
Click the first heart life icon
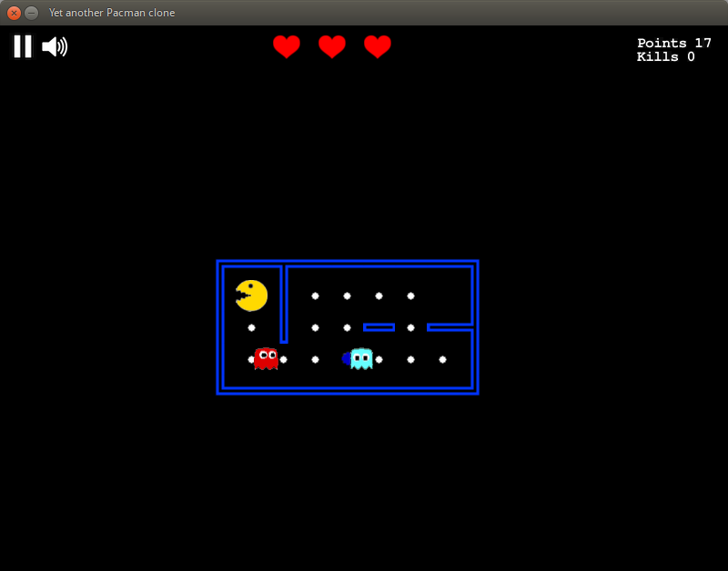287,47
